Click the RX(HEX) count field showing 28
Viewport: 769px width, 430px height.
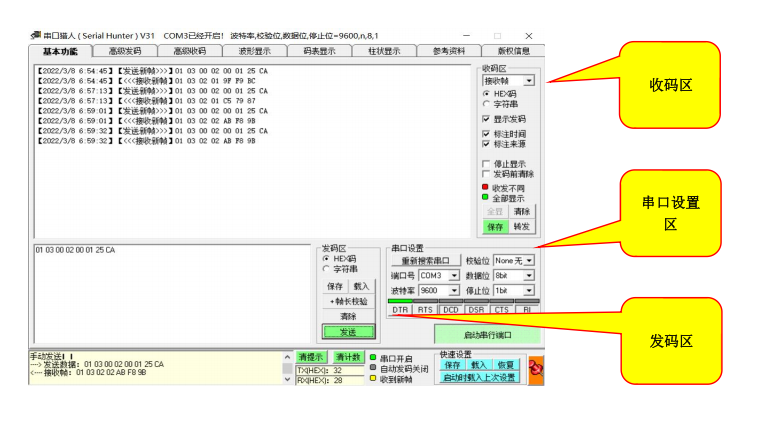click(330, 380)
